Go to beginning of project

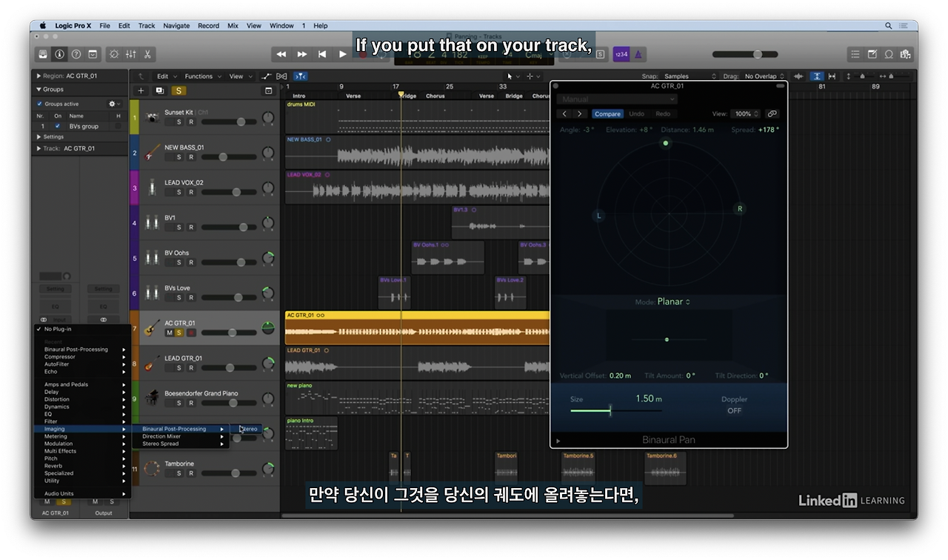(x=322, y=54)
